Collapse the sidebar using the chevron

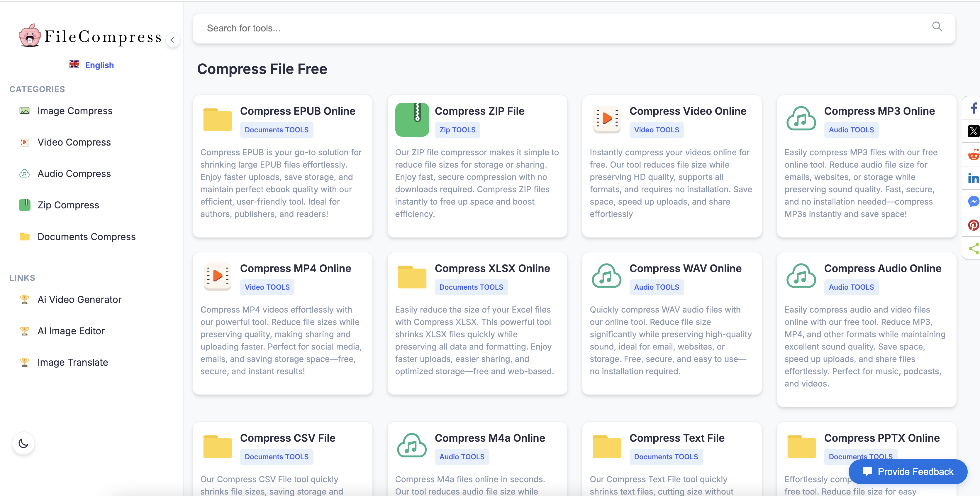[x=173, y=40]
